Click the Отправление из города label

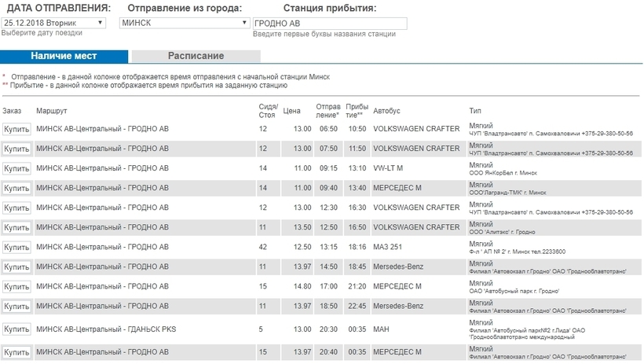(x=185, y=8)
